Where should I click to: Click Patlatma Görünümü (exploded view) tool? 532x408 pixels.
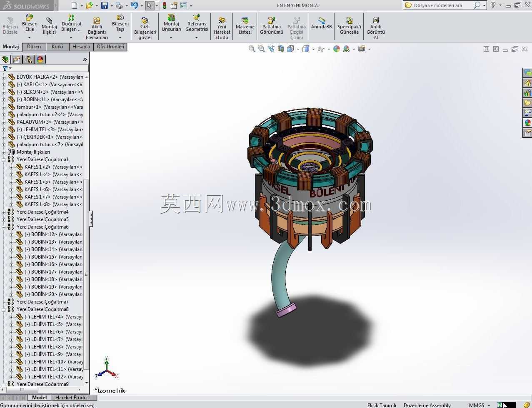point(272,26)
